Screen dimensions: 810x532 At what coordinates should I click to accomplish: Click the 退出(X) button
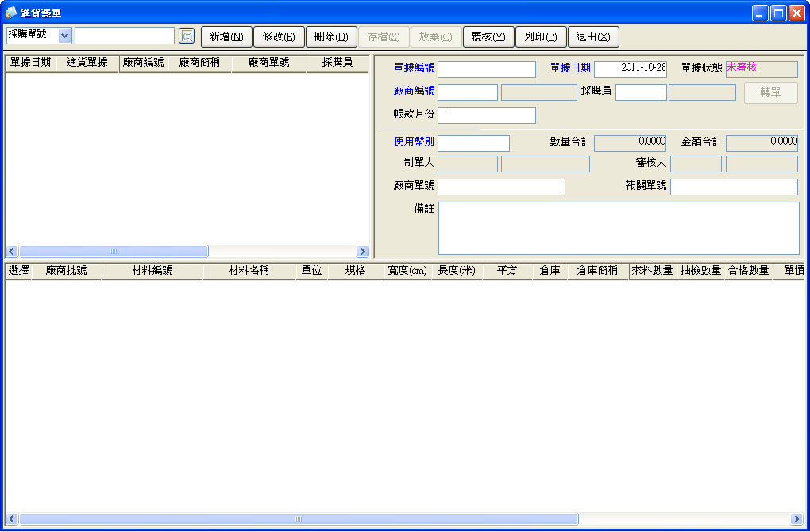coord(593,37)
